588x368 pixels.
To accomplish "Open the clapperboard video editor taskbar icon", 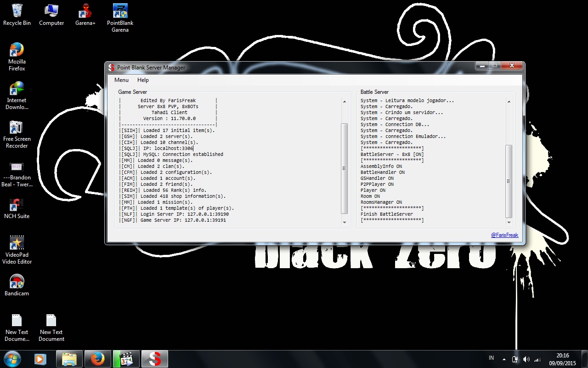I will [126, 359].
